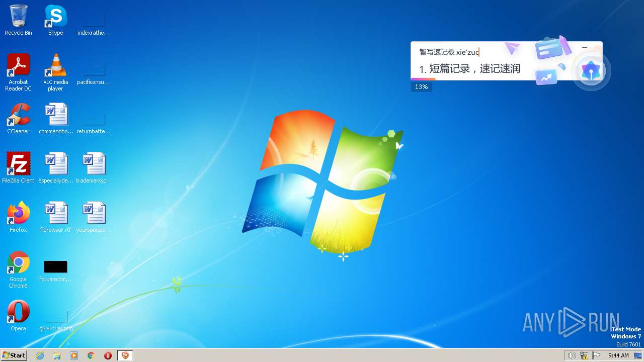Open Windows Explorer folder in taskbar
644x362 pixels.
point(57,355)
